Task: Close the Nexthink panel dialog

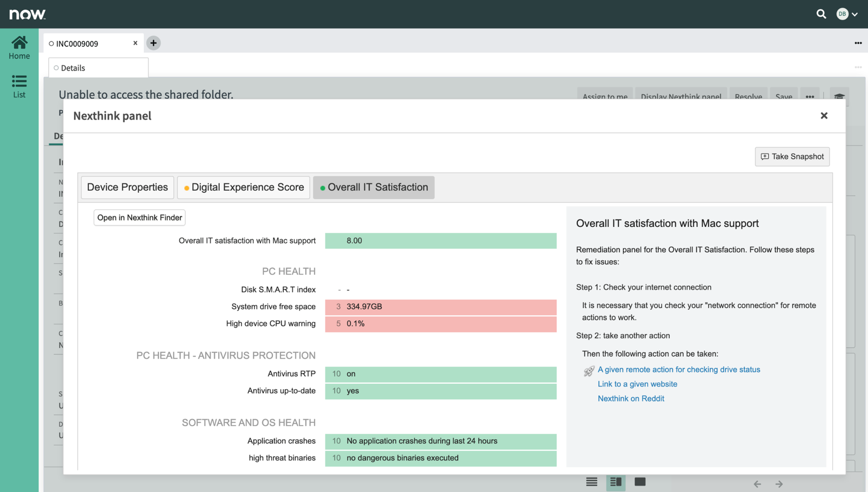Action: [824, 116]
